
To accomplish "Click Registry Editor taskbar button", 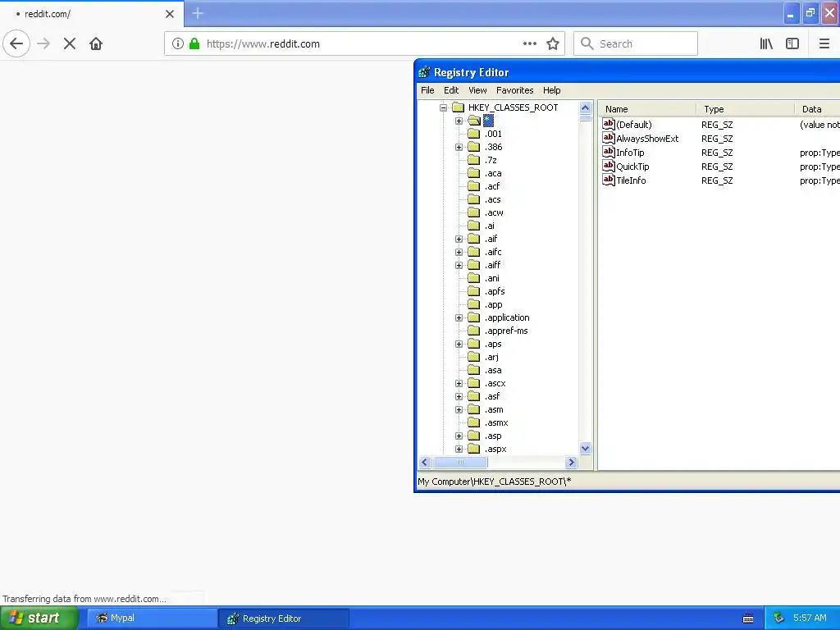I will point(284,619).
